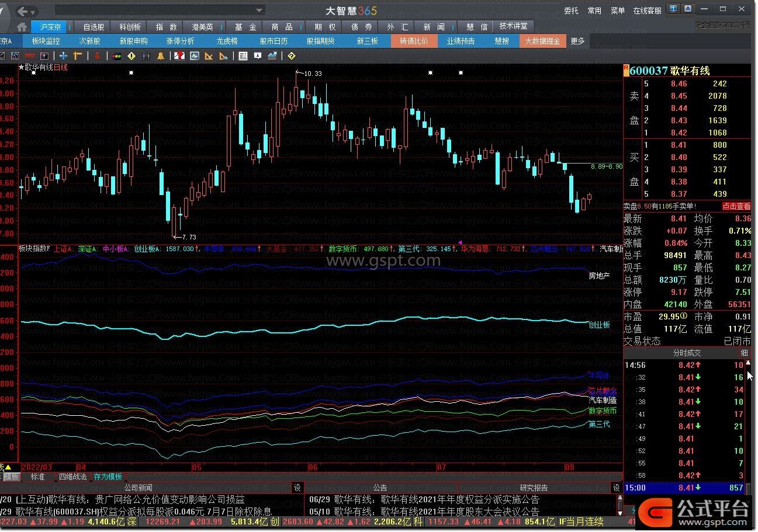Switch to the 四维战法 template tab

[x=72, y=477]
